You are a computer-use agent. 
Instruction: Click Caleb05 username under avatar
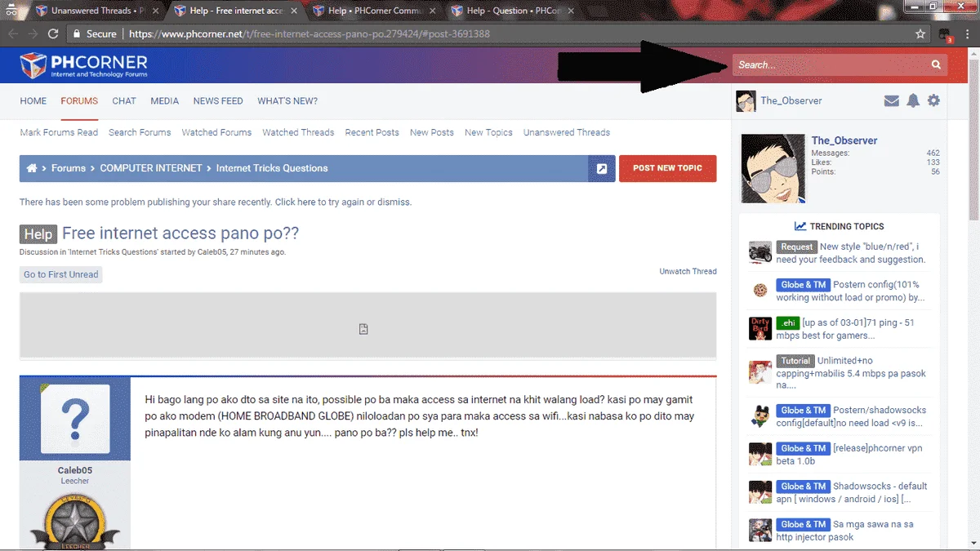point(75,470)
